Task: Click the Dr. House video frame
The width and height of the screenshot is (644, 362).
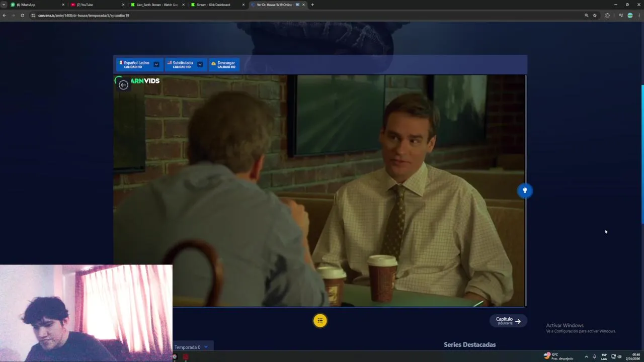Action: click(319, 191)
